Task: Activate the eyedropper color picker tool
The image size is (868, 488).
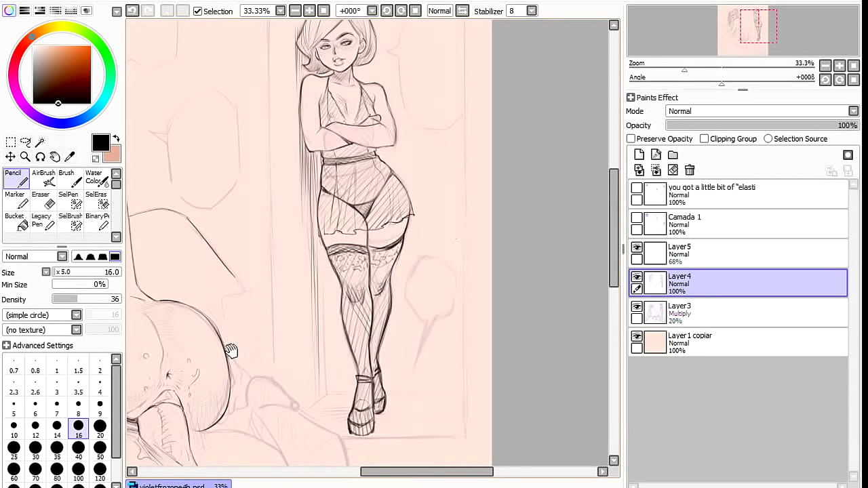Action: [x=69, y=157]
